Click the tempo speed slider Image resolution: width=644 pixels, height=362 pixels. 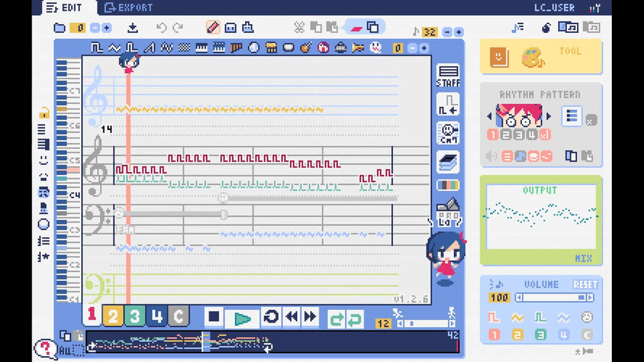427,323
